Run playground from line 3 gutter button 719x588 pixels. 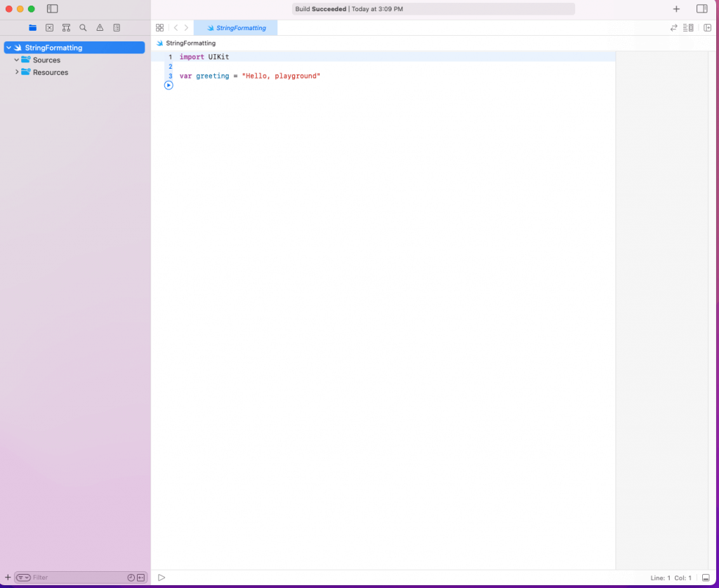pos(169,85)
